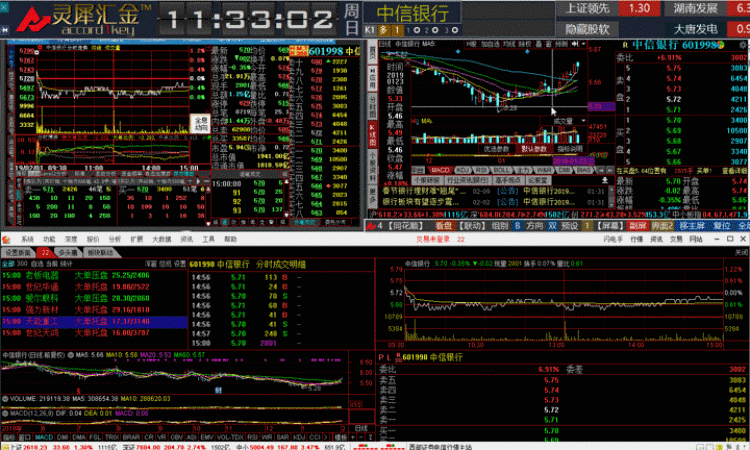Viewport: 750px width, 450px height.
Task: Select the VOL-TDX indicator tab
Action: [231, 437]
